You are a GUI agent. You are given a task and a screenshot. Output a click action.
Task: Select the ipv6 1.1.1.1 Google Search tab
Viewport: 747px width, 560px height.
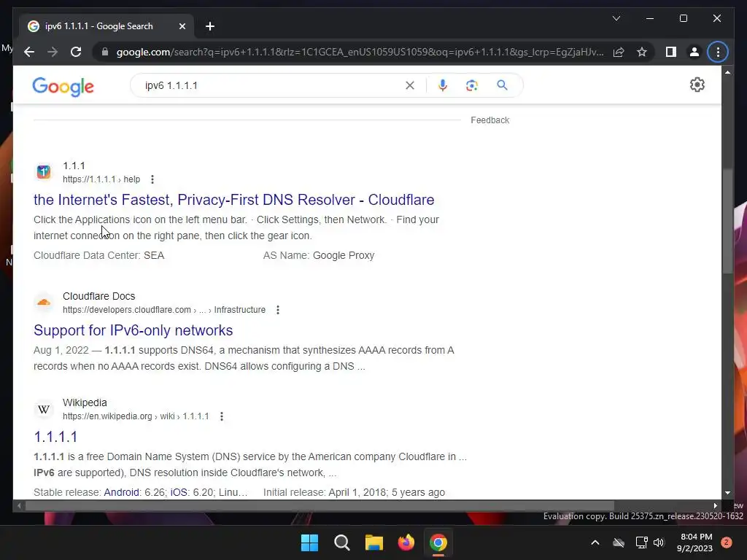tap(107, 26)
